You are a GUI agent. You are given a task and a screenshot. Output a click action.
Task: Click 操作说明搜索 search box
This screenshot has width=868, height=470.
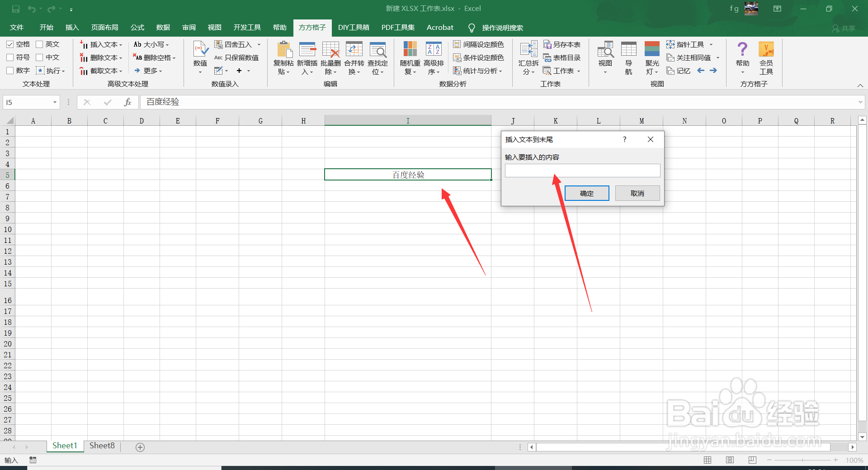502,28
